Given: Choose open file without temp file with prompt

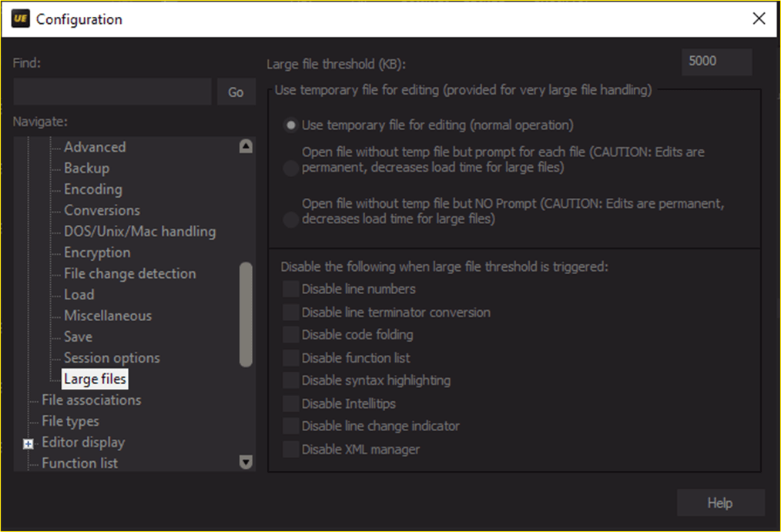Looking at the screenshot, I should pos(290,168).
